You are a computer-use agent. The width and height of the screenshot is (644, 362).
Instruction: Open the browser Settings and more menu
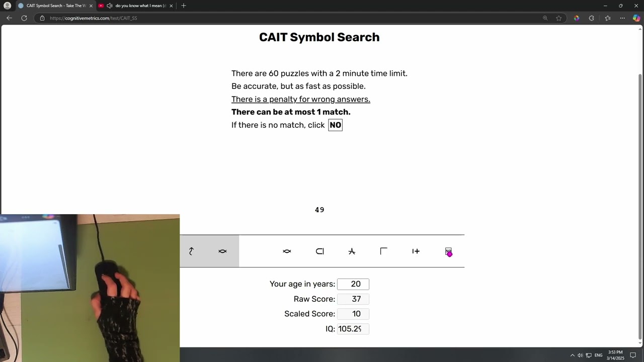(x=622, y=18)
